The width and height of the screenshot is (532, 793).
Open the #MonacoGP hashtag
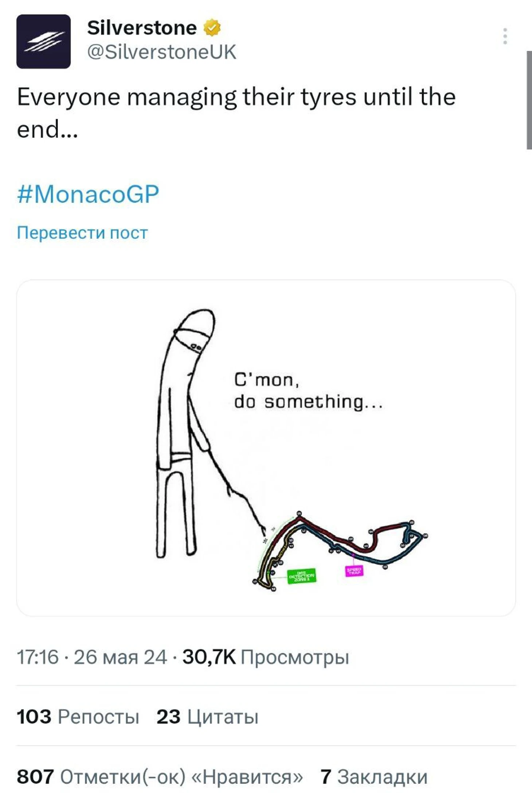[88, 194]
